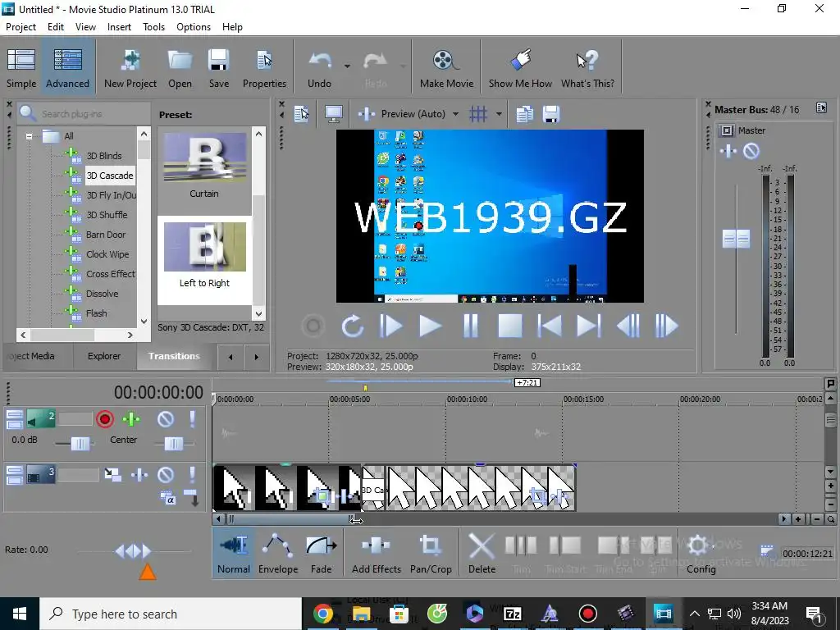Create a New Project from toolbar
Image resolution: width=840 pixels, height=630 pixels.
click(x=130, y=68)
